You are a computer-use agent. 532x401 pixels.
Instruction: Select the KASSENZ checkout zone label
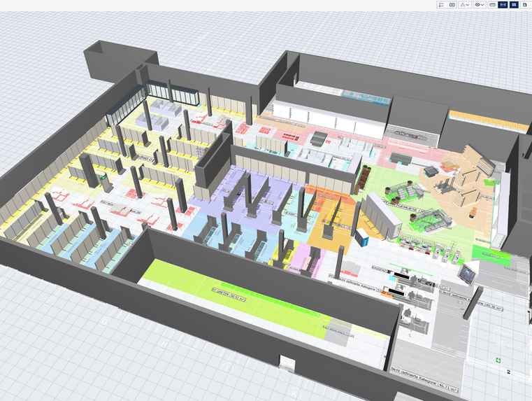pos(380,270)
